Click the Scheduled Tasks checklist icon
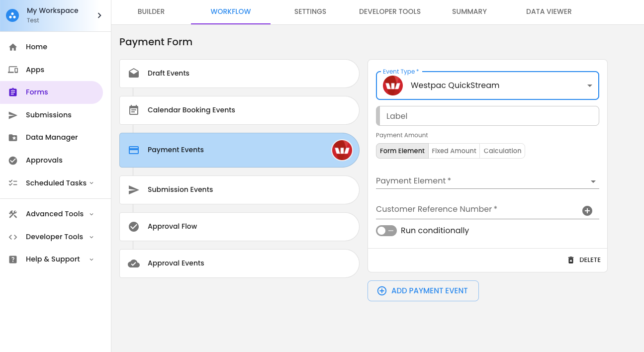The height and width of the screenshot is (352, 644). pyautogui.click(x=13, y=183)
